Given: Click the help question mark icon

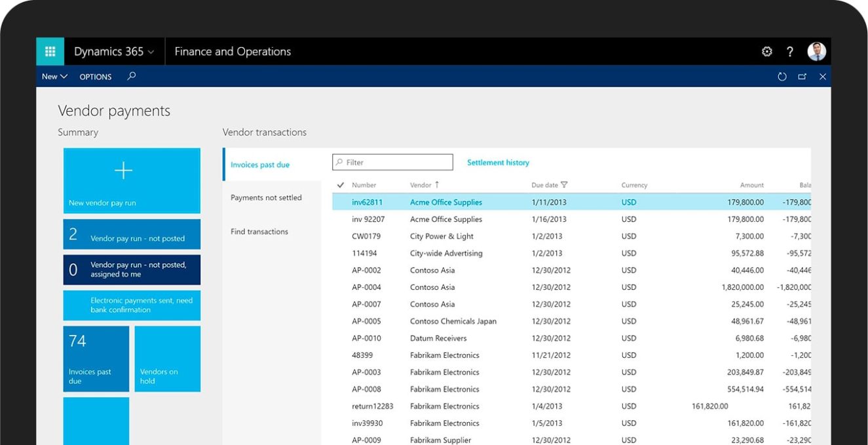Looking at the screenshot, I should [790, 52].
